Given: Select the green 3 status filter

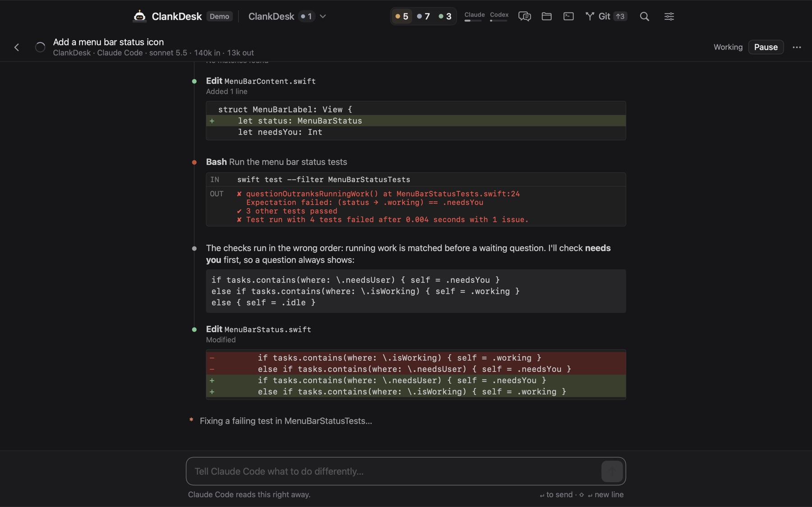Looking at the screenshot, I should pos(445,16).
